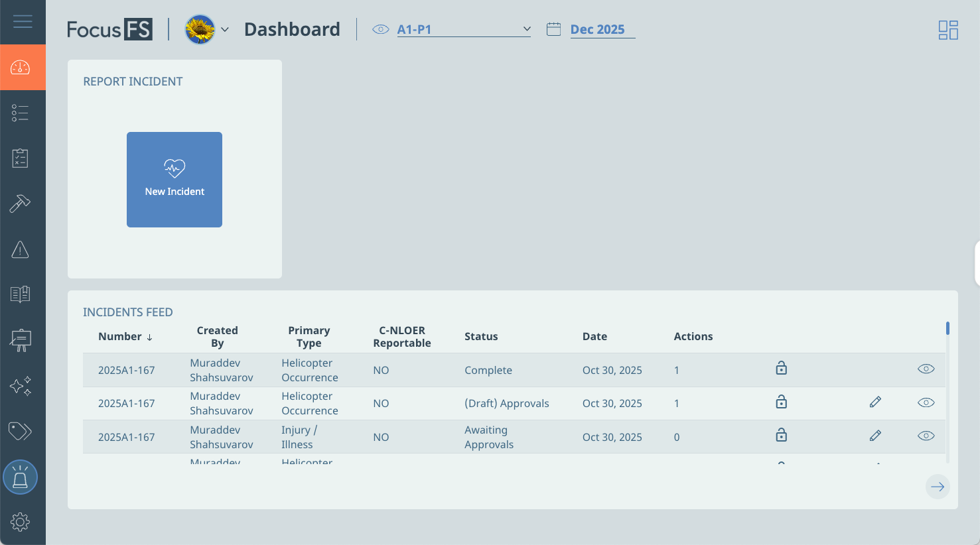The width and height of the screenshot is (980, 545).
Task: View the Complete incident via eye icon
Action: pyautogui.click(x=926, y=369)
